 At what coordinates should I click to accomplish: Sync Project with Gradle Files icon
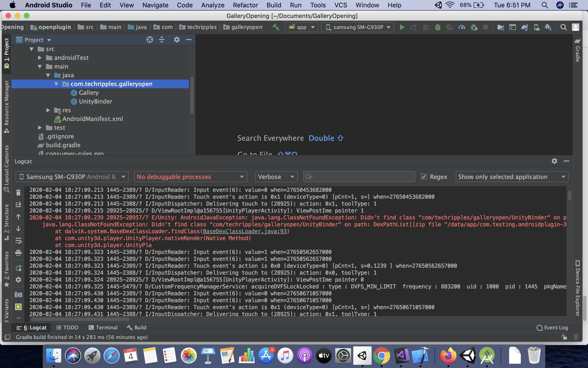pos(524,27)
